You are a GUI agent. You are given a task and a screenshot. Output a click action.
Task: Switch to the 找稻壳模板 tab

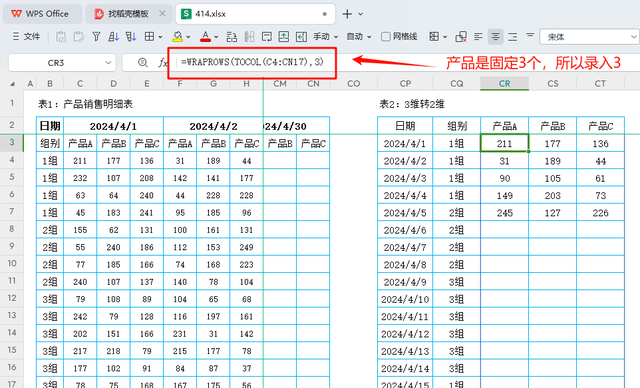click(x=127, y=14)
